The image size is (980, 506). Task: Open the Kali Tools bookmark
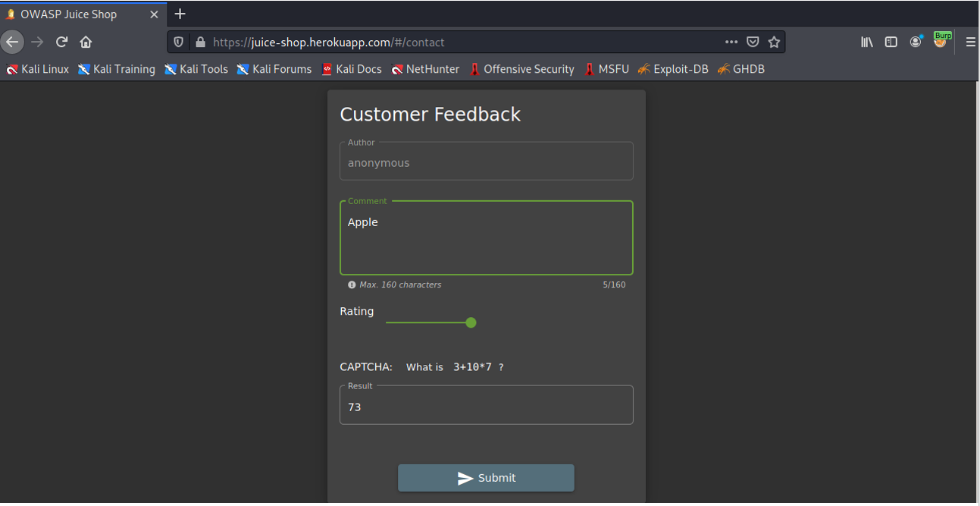coord(196,69)
